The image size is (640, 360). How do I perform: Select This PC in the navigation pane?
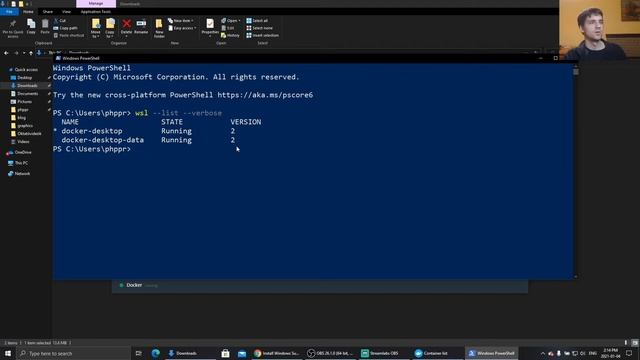pyautogui.click(x=18, y=163)
